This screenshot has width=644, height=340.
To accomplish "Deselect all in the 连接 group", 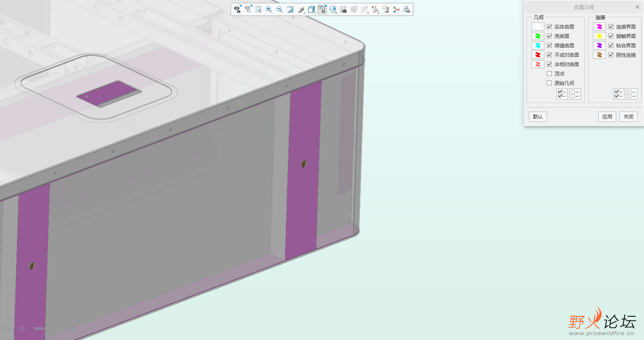I will coord(632,94).
